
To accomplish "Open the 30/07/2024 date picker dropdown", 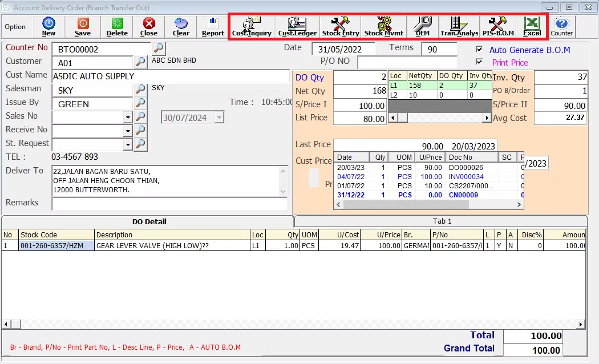I will pyautogui.click(x=219, y=118).
